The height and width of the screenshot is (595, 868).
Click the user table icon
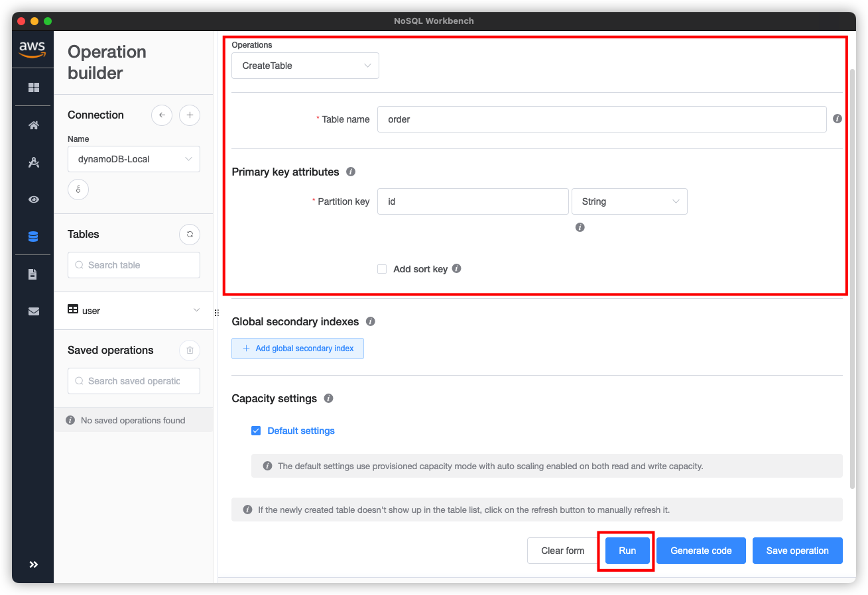(73, 309)
